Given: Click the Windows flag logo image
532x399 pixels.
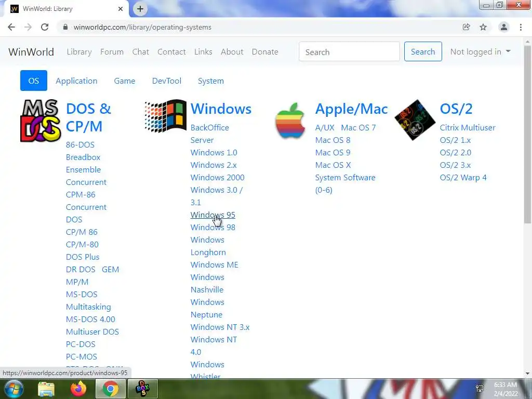Looking at the screenshot, I should (x=165, y=116).
